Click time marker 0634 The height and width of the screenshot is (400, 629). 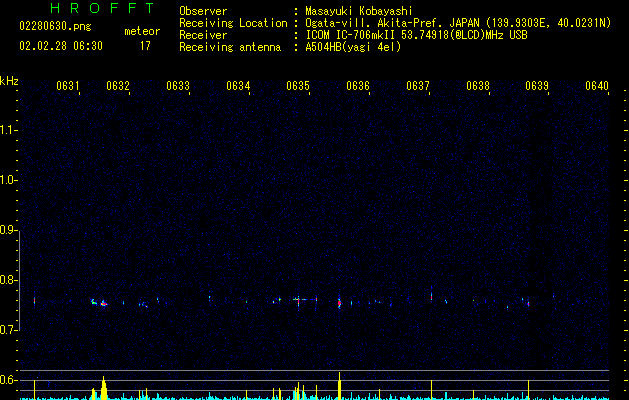[x=238, y=86]
